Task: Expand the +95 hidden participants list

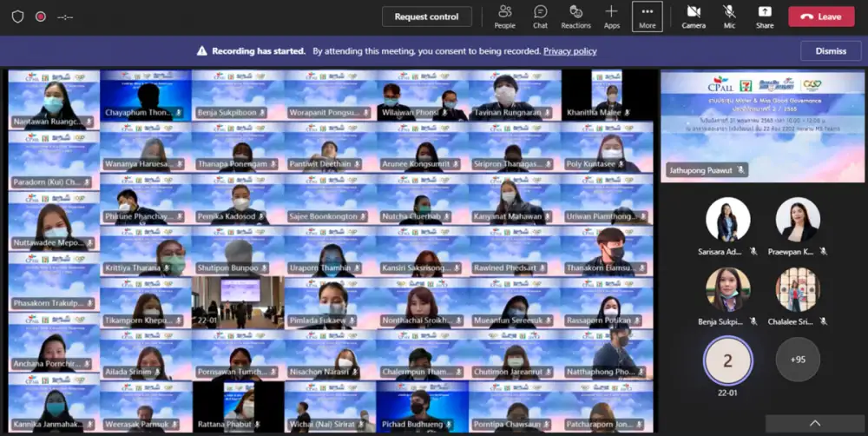Action: click(797, 360)
